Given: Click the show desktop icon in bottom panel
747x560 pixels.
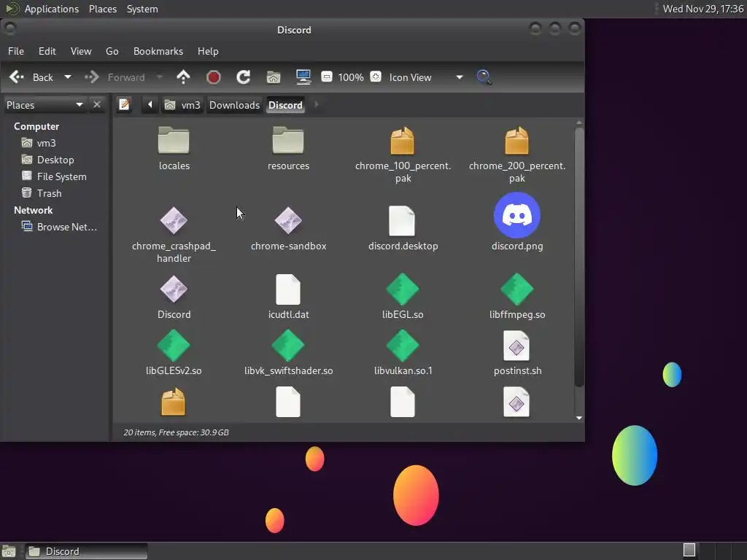Looking at the screenshot, I should click(x=9, y=551).
